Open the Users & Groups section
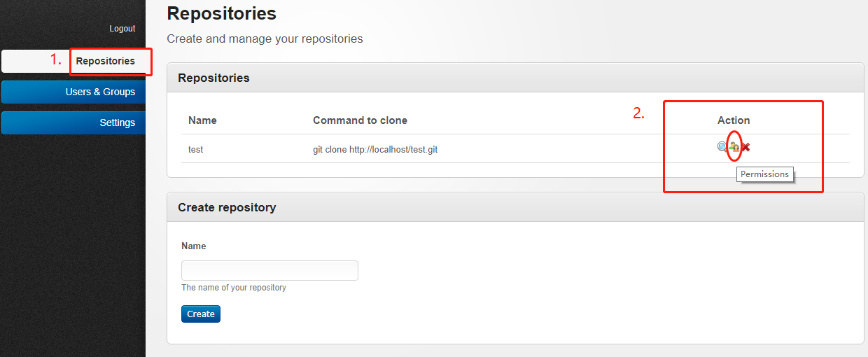This screenshot has height=357, width=868. (x=73, y=92)
